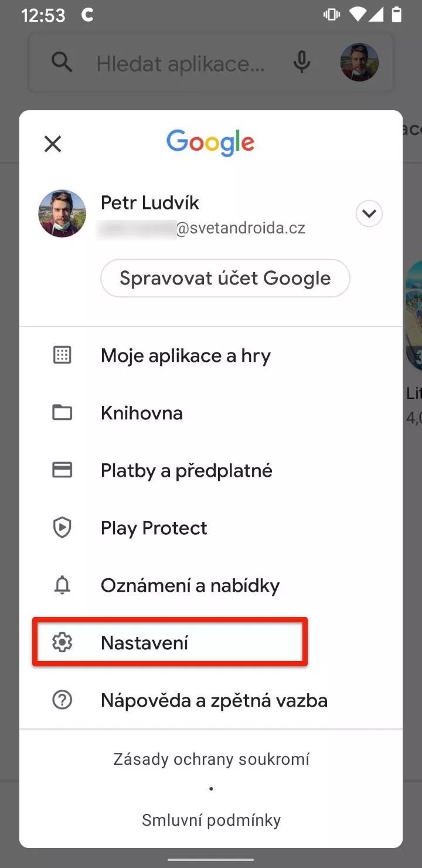The image size is (422, 868).
Task: Click the Play Protect shield icon
Action: 62,528
